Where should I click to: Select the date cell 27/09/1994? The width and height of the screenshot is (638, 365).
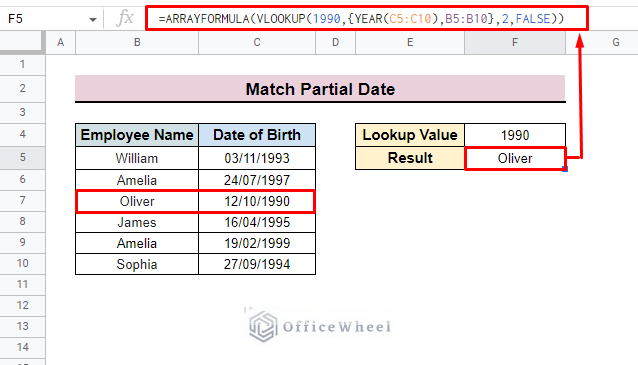(257, 264)
